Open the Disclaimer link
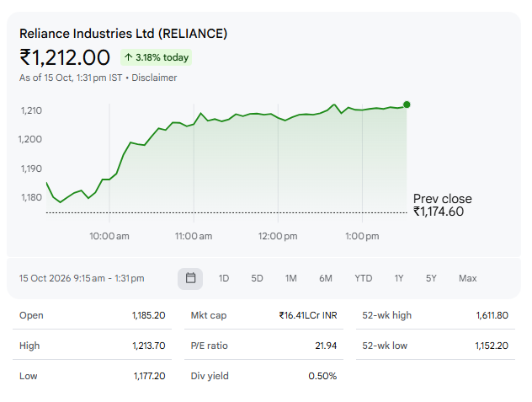The height and width of the screenshot is (402, 532). coord(154,78)
